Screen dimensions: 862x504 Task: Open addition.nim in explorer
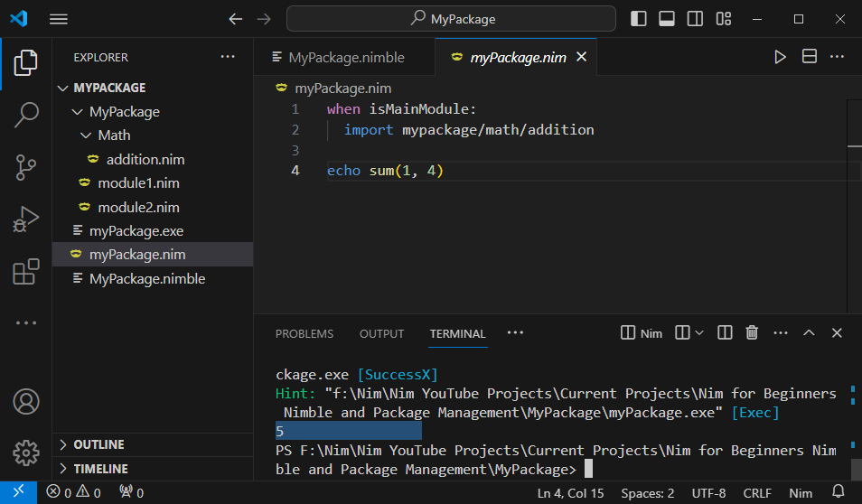[x=153, y=159]
